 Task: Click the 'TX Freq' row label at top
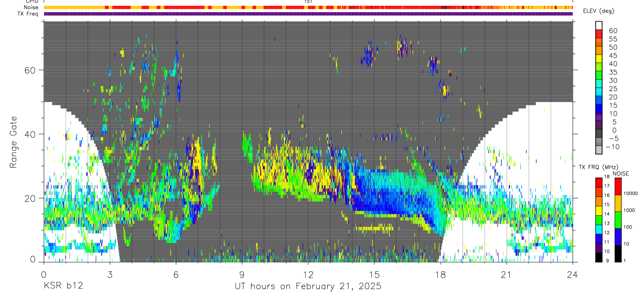[28, 14]
